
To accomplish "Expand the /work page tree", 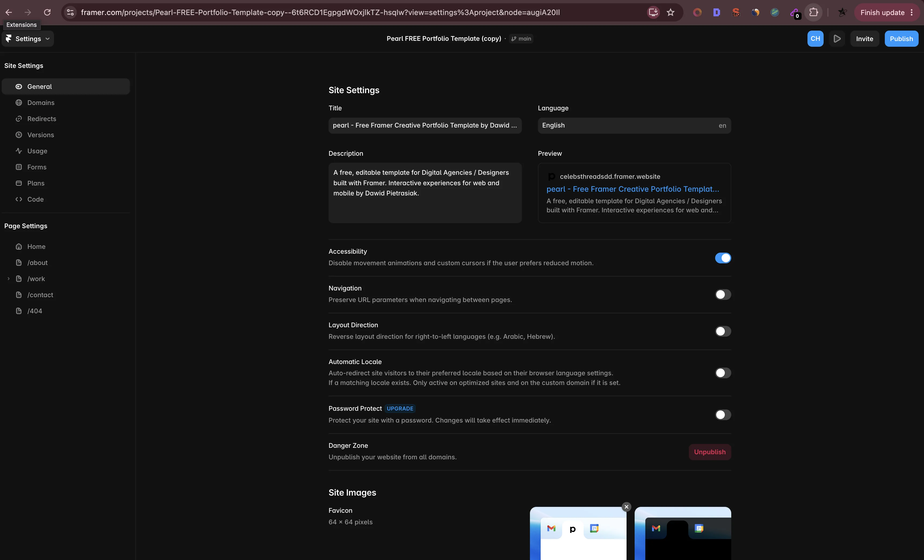I will tap(8, 279).
